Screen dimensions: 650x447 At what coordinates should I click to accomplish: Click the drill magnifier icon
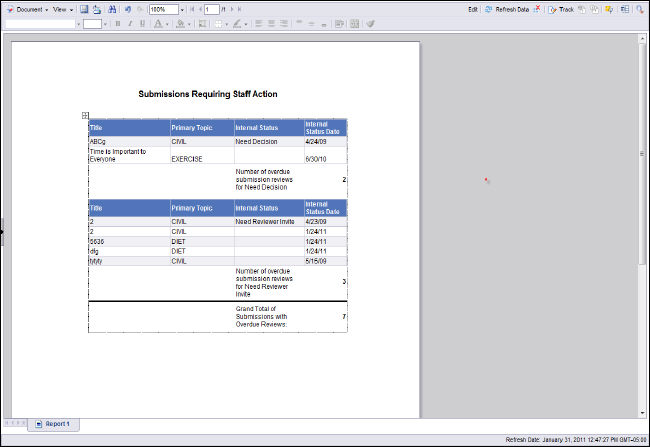pos(639,8)
